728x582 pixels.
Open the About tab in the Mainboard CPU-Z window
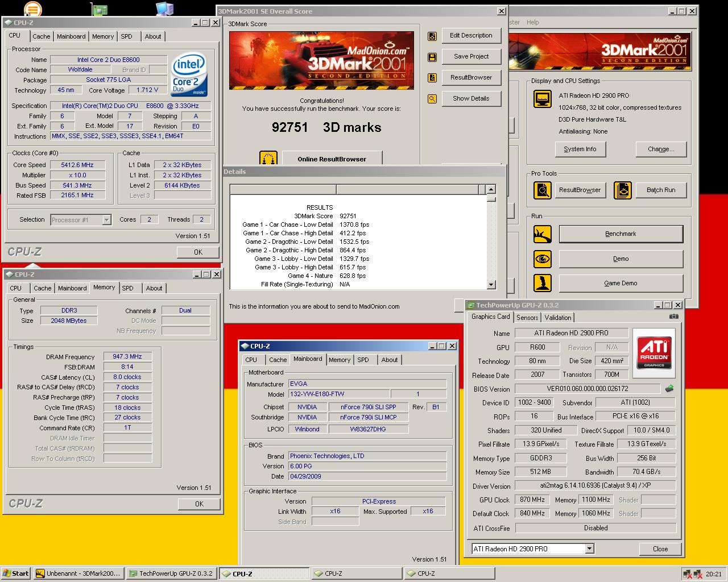click(390, 360)
